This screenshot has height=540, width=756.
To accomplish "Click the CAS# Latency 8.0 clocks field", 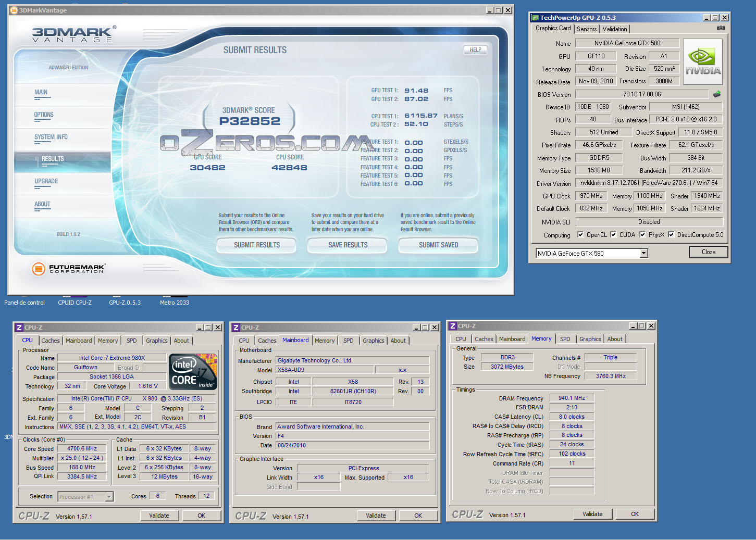I will click(x=572, y=417).
